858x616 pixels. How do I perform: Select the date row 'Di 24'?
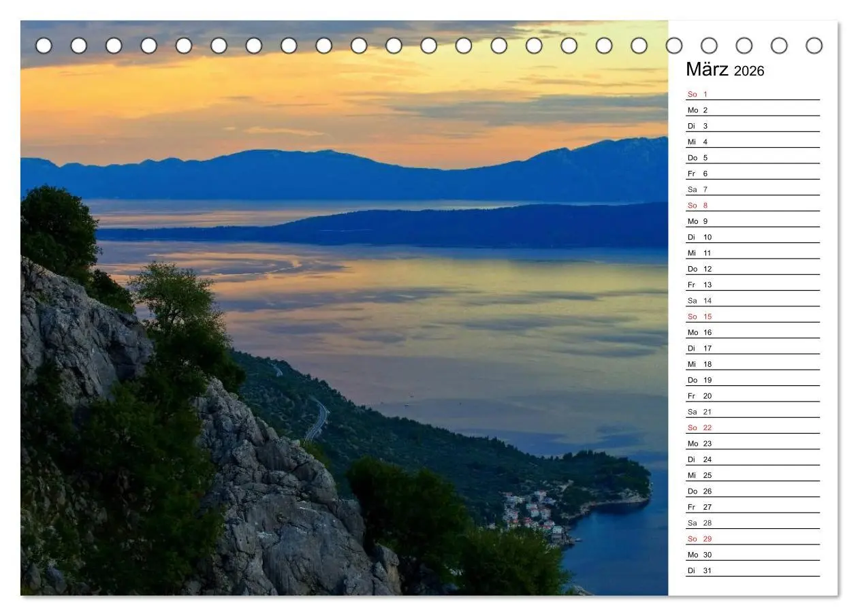point(752,459)
